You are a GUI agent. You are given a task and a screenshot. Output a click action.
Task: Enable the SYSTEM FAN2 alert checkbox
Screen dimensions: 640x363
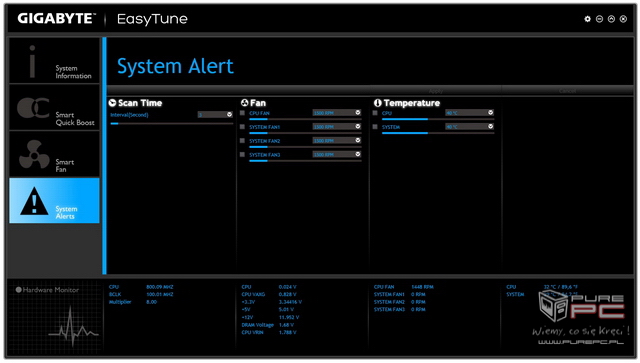[x=242, y=140]
